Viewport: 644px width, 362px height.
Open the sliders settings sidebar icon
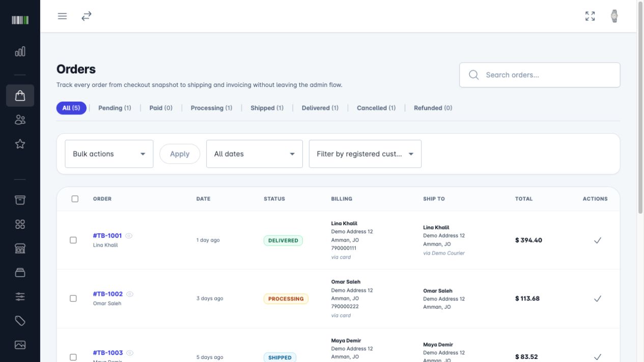(20, 296)
